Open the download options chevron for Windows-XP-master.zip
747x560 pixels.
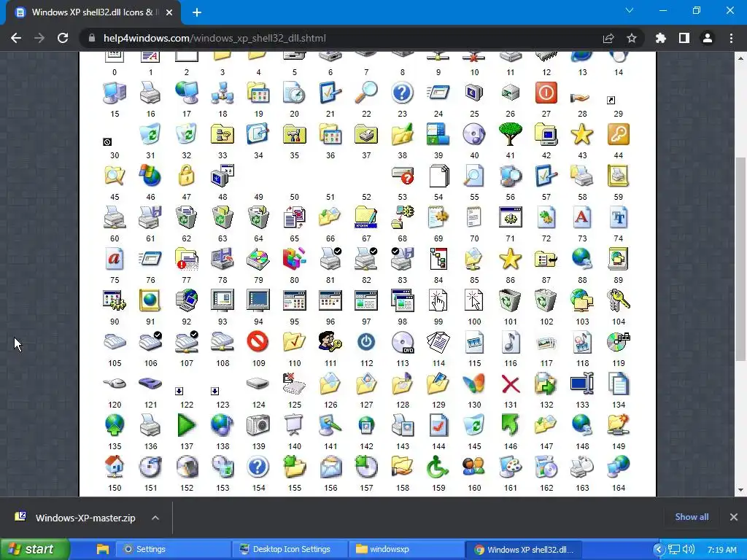pos(155,518)
